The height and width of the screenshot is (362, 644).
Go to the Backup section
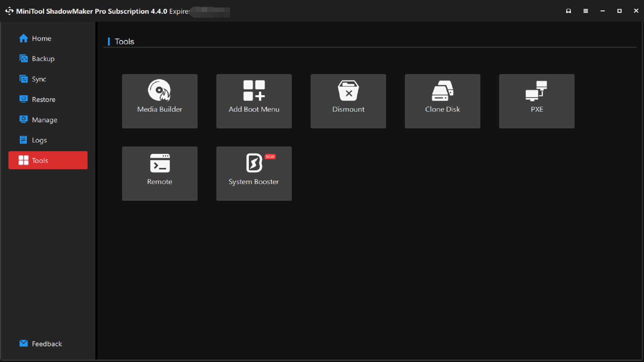(43, 59)
